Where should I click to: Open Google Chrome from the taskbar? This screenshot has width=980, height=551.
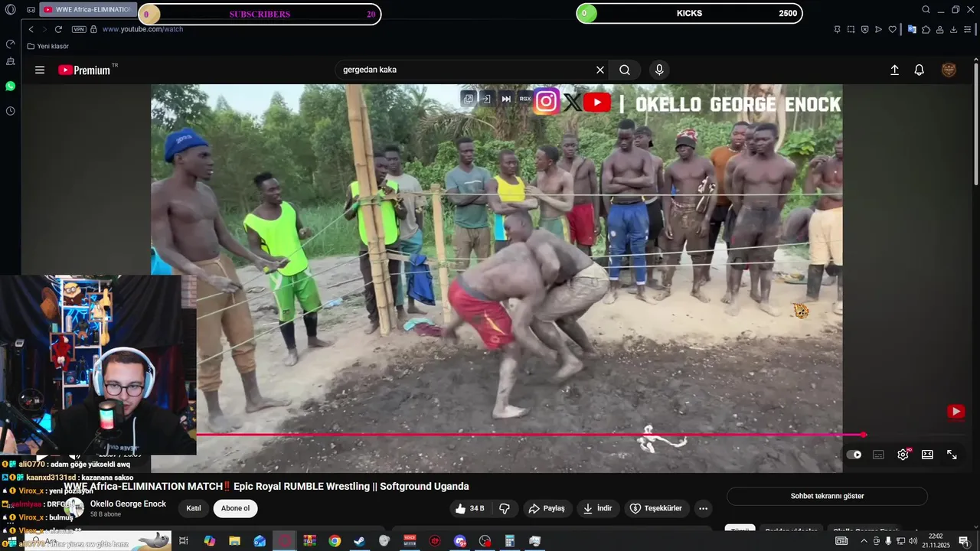point(335,541)
